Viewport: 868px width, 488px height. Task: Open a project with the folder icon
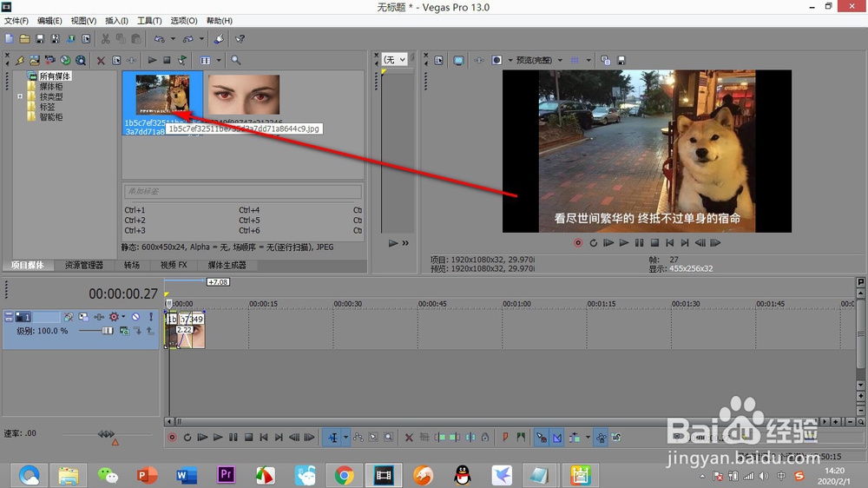point(25,39)
